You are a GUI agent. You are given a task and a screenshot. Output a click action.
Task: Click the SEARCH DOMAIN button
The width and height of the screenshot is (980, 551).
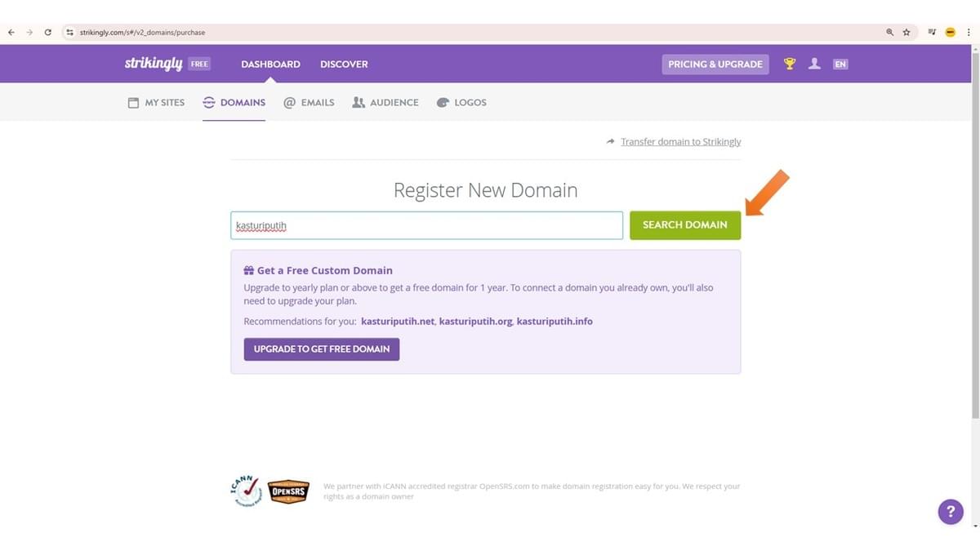point(685,225)
